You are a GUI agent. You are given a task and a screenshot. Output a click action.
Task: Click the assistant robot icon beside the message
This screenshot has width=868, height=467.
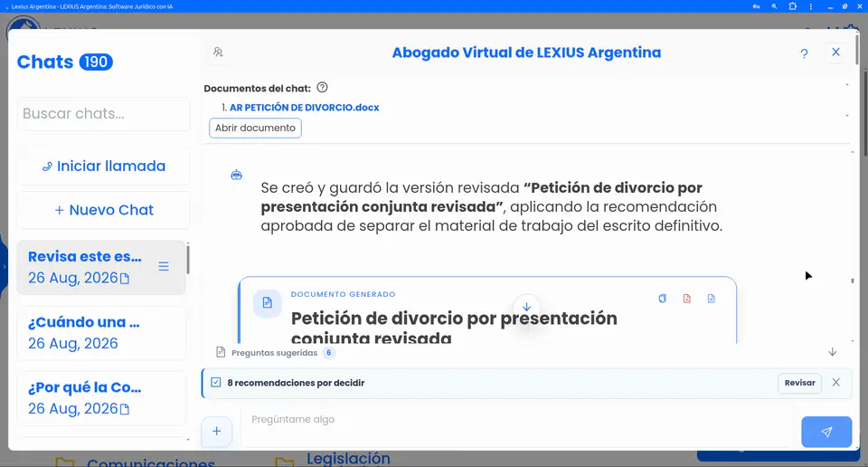tap(236, 175)
